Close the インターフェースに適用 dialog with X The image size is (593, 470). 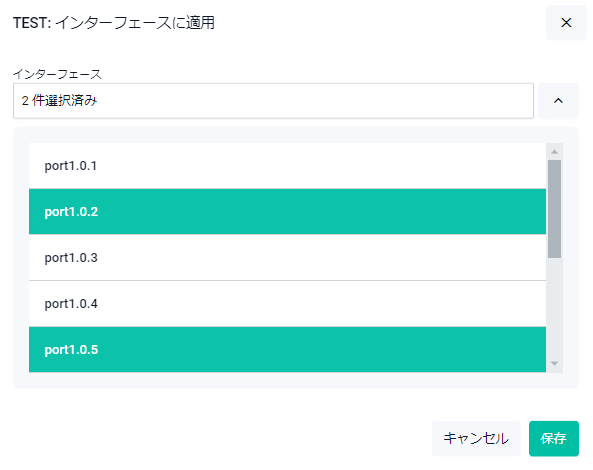(566, 23)
